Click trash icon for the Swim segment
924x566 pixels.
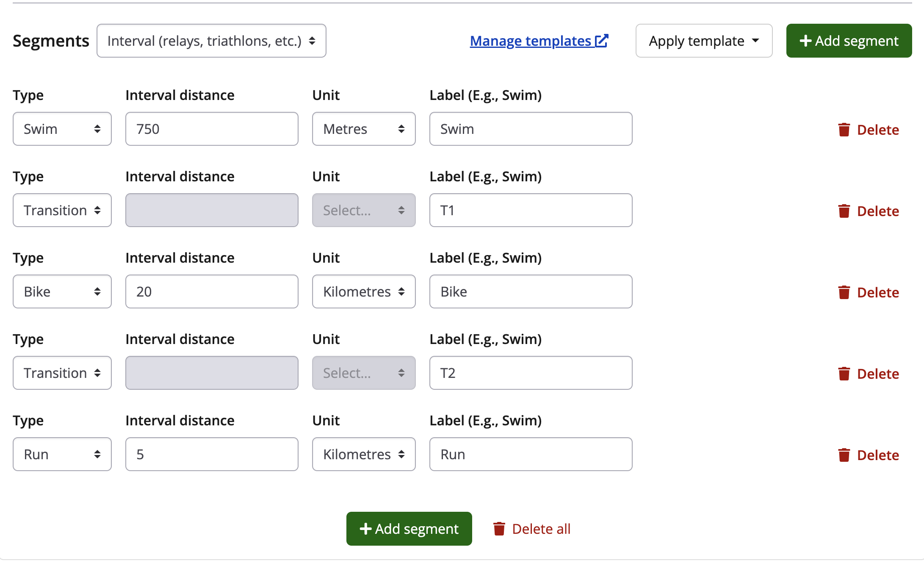click(x=844, y=130)
